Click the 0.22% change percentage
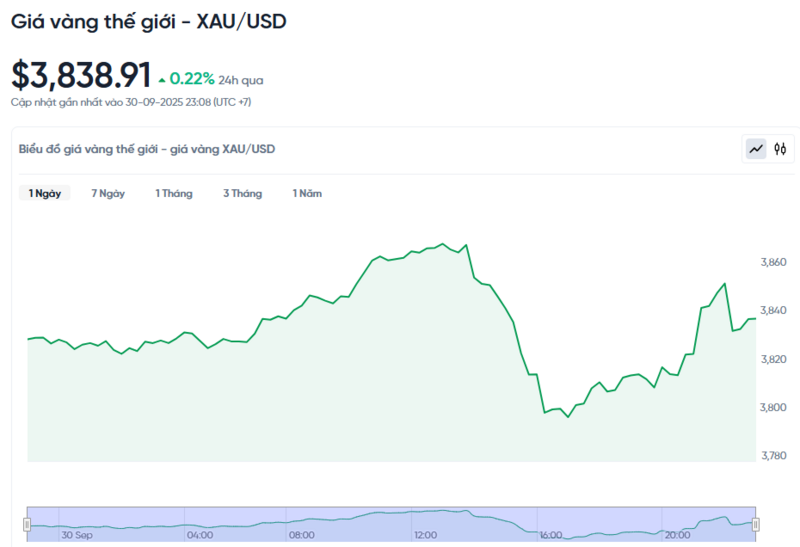Screen dimensions: 800x547 click(x=192, y=78)
